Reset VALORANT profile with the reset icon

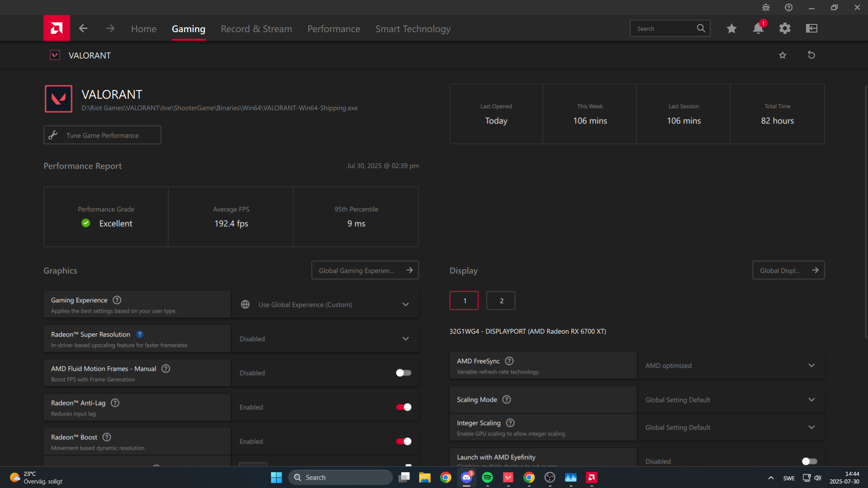[811, 55]
